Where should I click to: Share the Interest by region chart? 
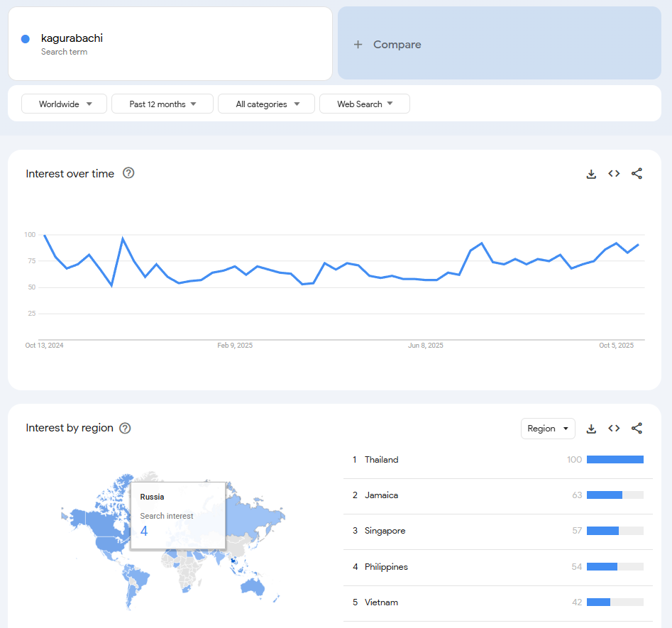(637, 429)
